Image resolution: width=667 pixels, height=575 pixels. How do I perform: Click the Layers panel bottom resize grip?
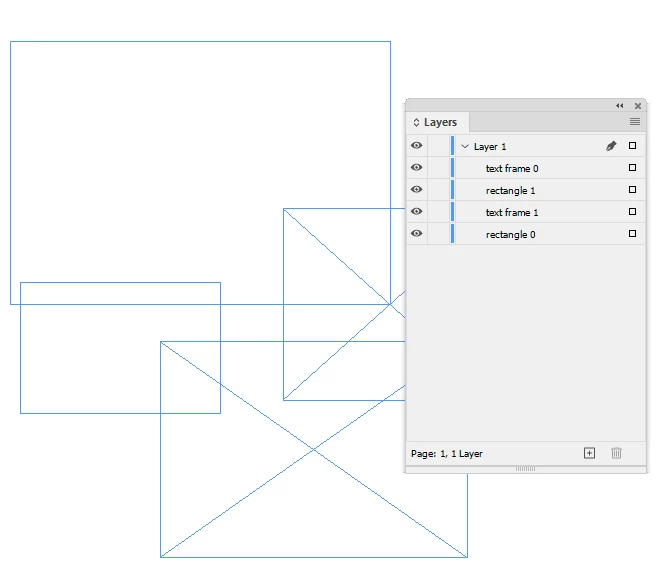525,469
